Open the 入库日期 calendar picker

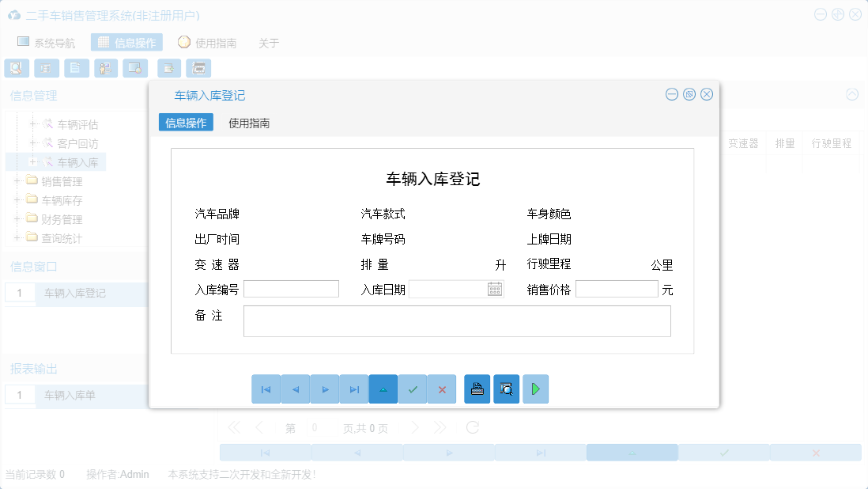tap(494, 288)
